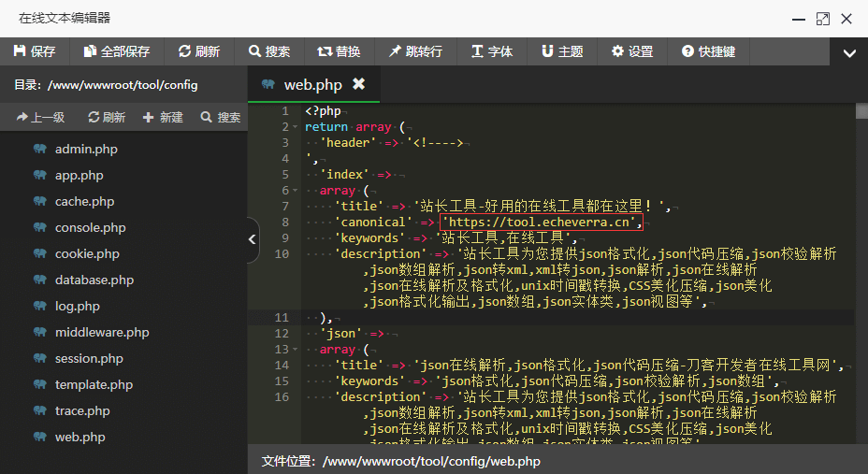Click the 刷新 refresh toolbar button
This screenshot has height=474, width=868.
tap(199, 51)
